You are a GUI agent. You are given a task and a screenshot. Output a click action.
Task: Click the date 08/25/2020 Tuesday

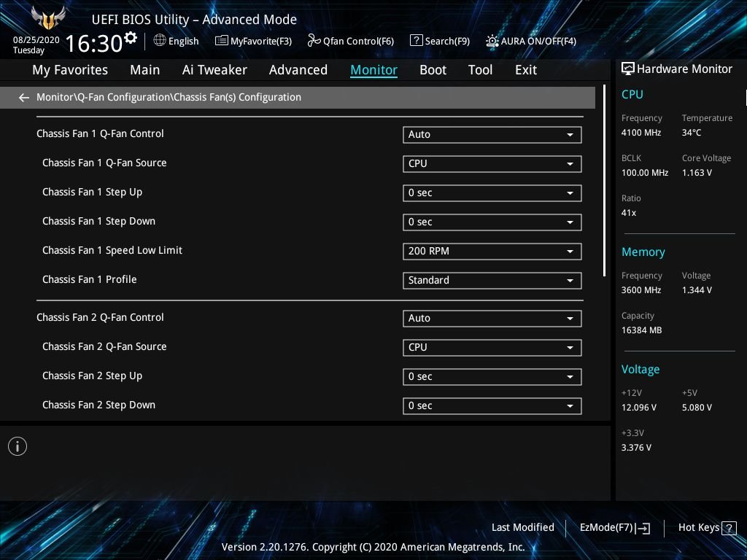coord(36,44)
